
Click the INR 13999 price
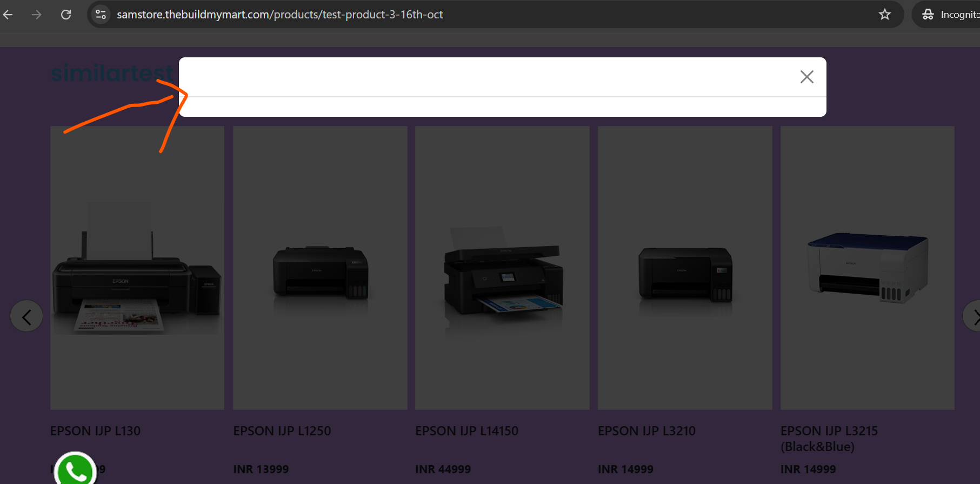(x=261, y=469)
